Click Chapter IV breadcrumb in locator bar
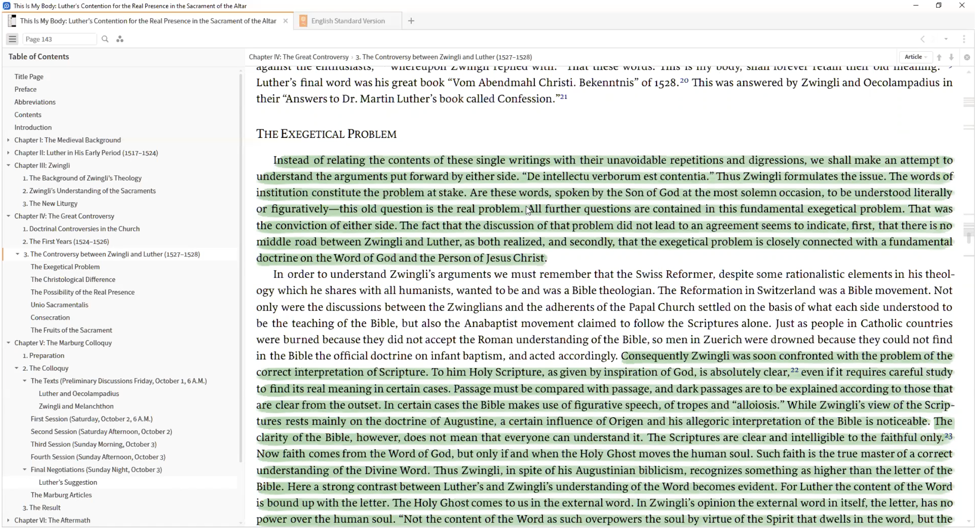Screen dimensions: 980x529 pyautogui.click(x=298, y=57)
